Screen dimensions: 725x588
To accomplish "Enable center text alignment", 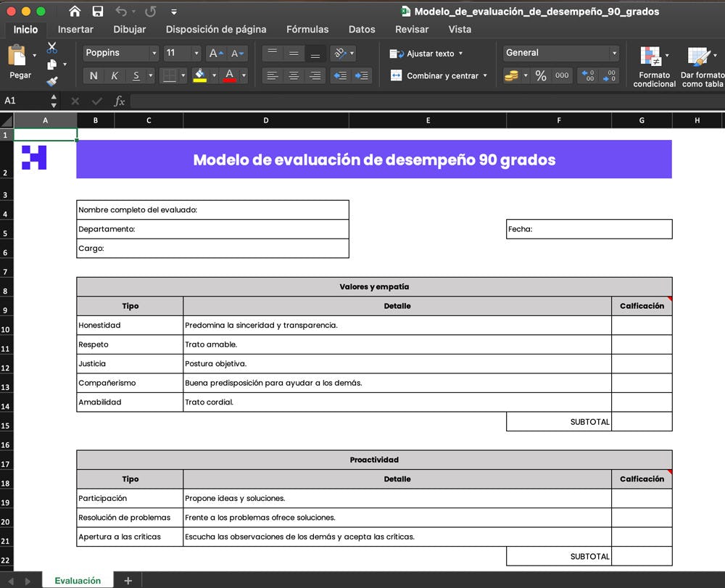I will coord(292,75).
